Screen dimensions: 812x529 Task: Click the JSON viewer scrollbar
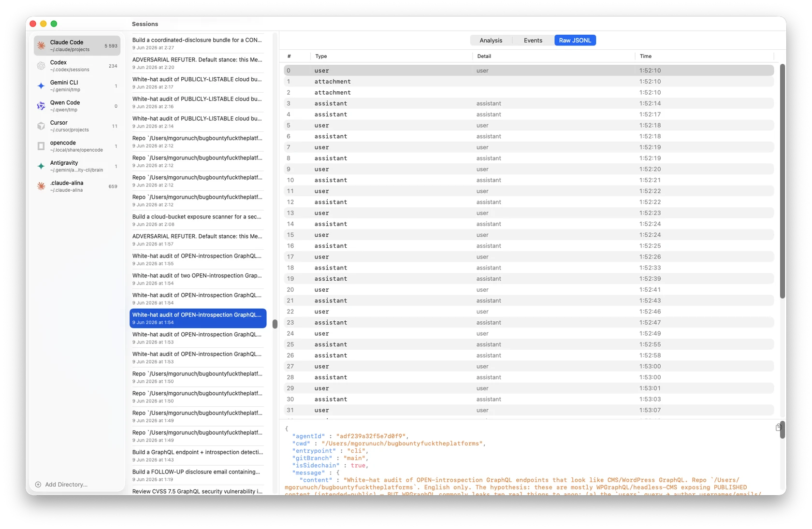click(782, 429)
